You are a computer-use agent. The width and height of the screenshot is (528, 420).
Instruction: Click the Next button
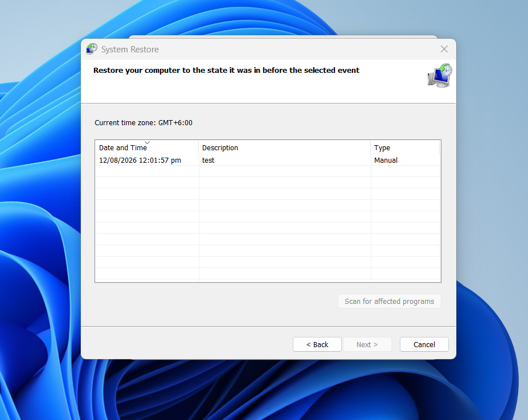tap(367, 344)
